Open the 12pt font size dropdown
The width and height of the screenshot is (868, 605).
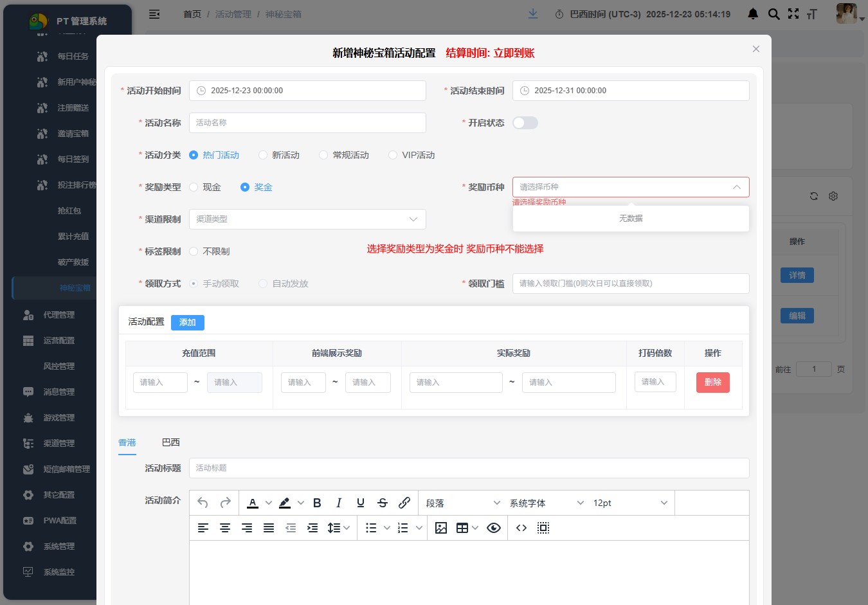coord(629,503)
